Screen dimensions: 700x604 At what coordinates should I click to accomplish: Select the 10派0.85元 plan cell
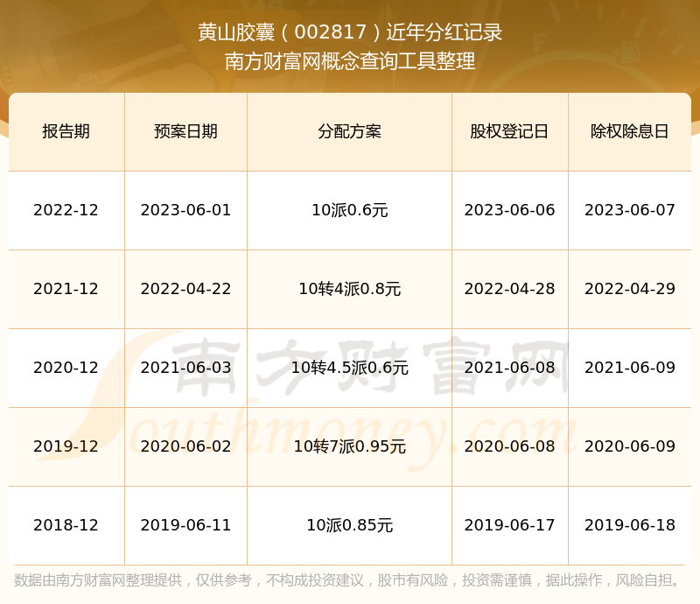point(349,525)
